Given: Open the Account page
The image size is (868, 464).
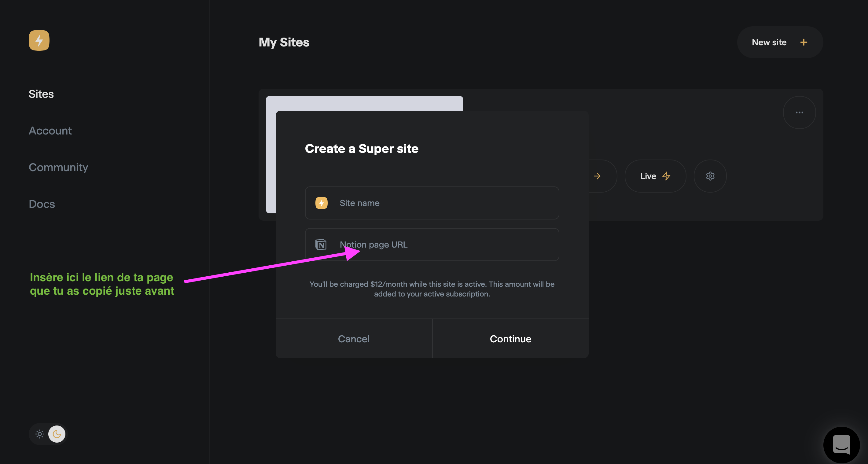Looking at the screenshot, I should 50,131.
